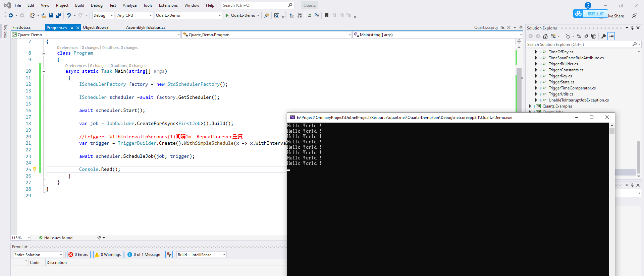Open the Debug configuration dropdown
644x276 pixels.
103,15
